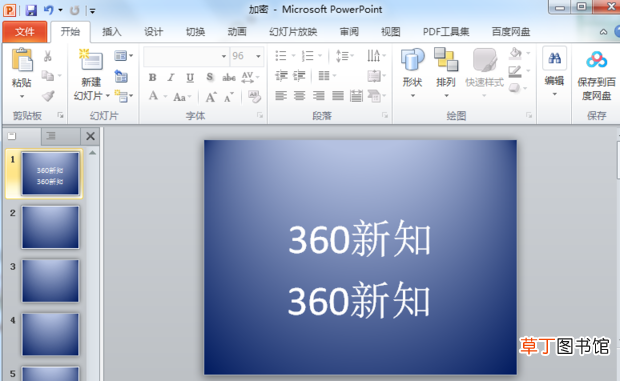Clear all formatting icon

point(254,96)
